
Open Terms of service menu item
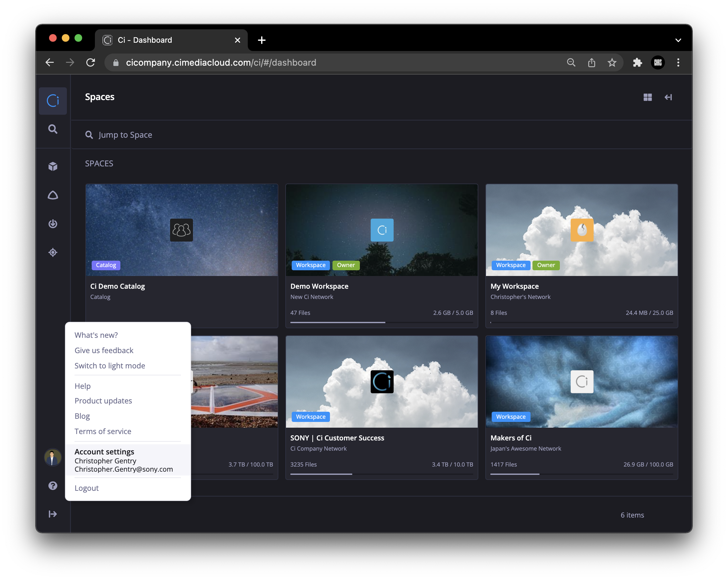click(103, 431)
